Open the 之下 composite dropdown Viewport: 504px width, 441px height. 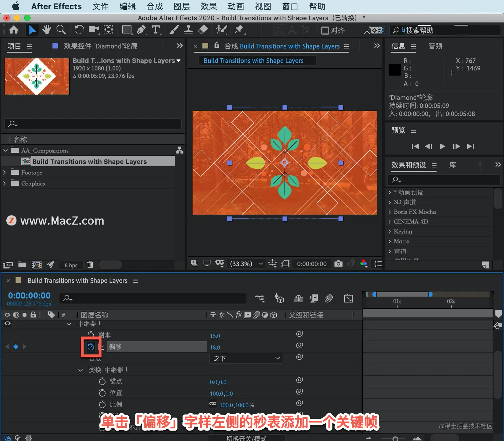246,358
